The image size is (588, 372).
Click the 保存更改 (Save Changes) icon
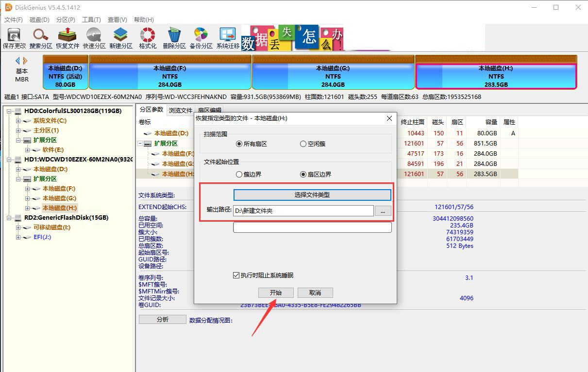tap(14, 37)
